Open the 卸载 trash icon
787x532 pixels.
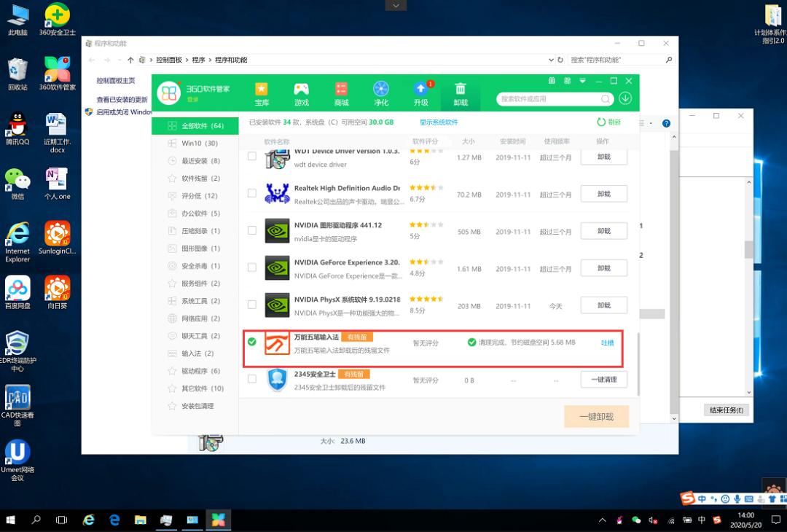461,88
